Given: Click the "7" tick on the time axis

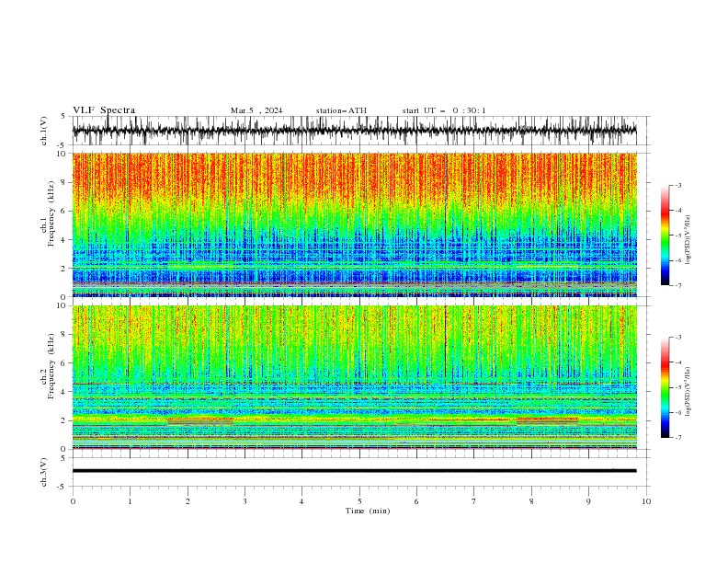Looking at the screenshot, I should coord(473,501).
